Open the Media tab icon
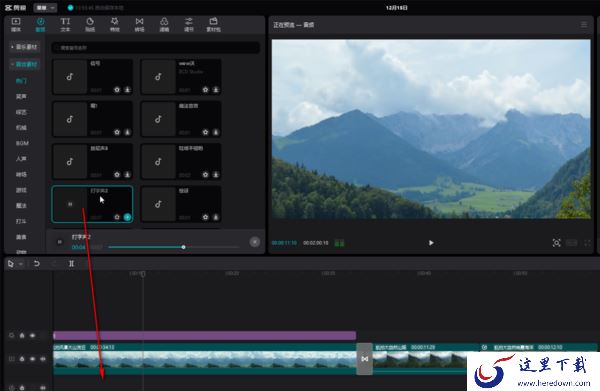Viewport: 600px width, 391px height. (16, 24)
